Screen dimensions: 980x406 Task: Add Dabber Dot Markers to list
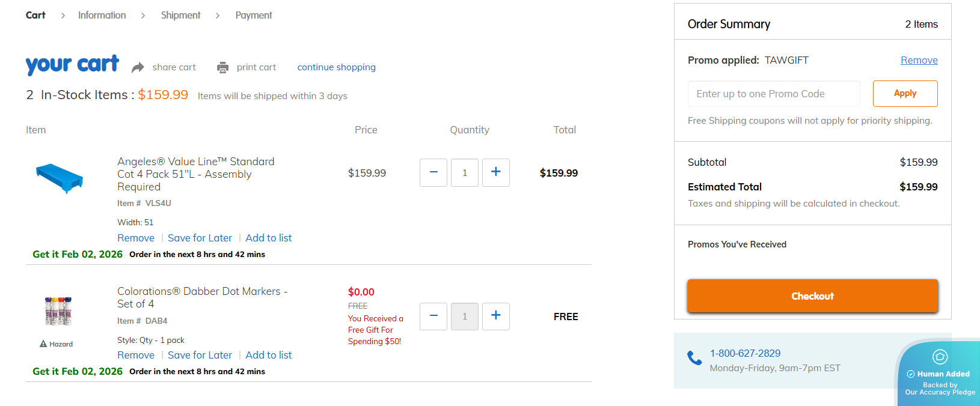click(x=268, y=355)
